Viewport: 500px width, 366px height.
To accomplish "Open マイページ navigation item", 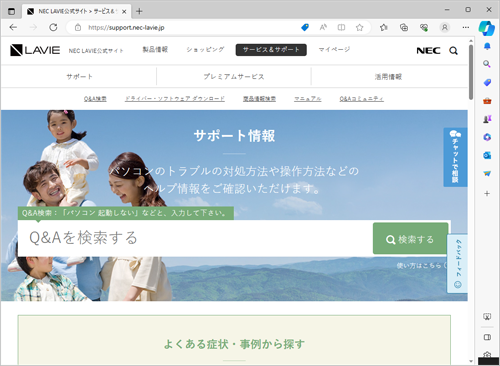I will (x=334, y=50).
